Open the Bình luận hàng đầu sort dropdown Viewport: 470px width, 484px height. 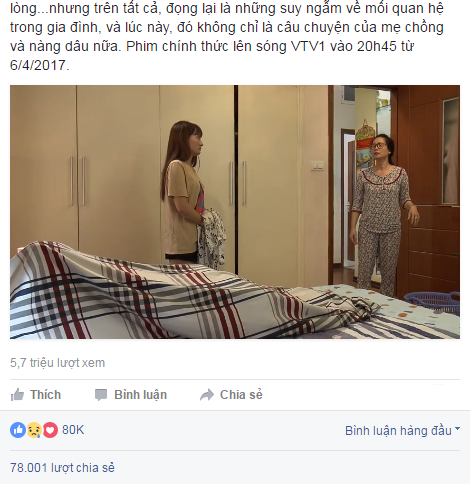(x=402, y=431)
